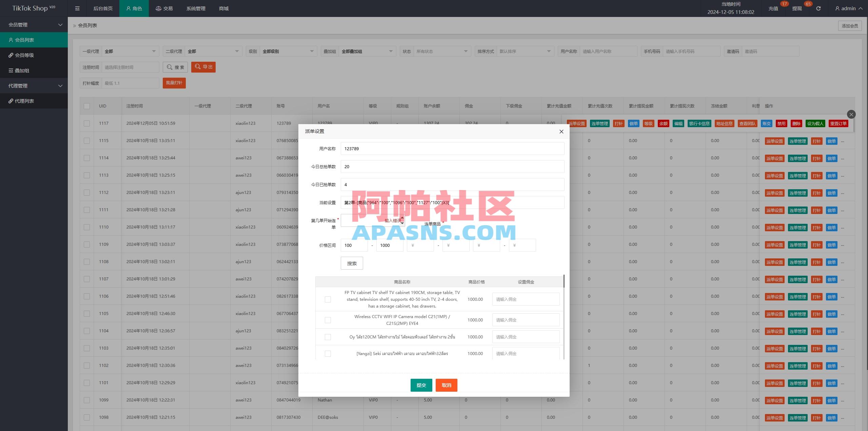The image size is (868, 431).
Task: Switch to the 交易 menu
Action: 164,8
